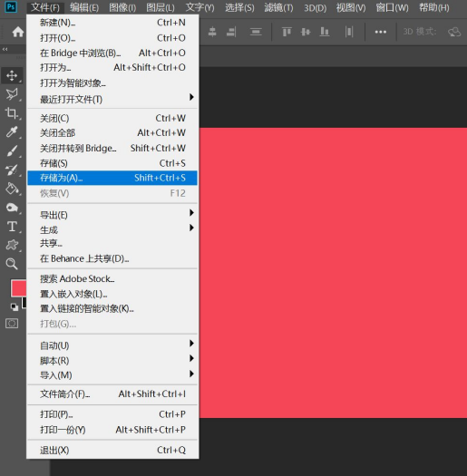The image size is (467, 476).
Task: Expand the 导出(E) submenu
Action: coord(112,215)
